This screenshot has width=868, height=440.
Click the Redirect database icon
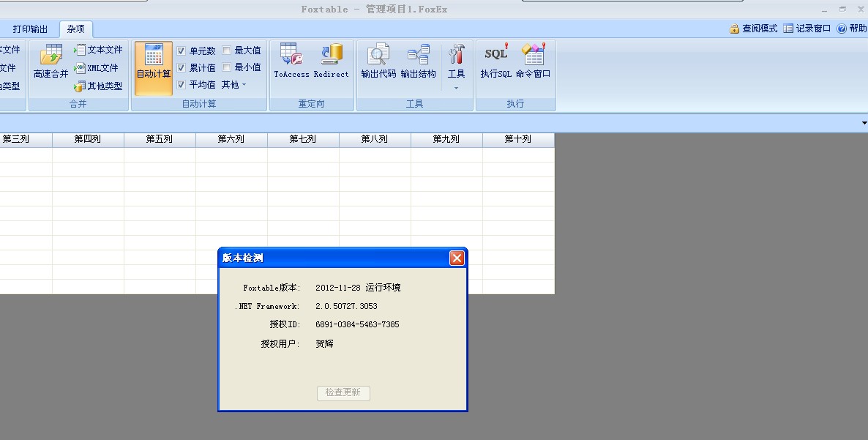click(331, 61)
